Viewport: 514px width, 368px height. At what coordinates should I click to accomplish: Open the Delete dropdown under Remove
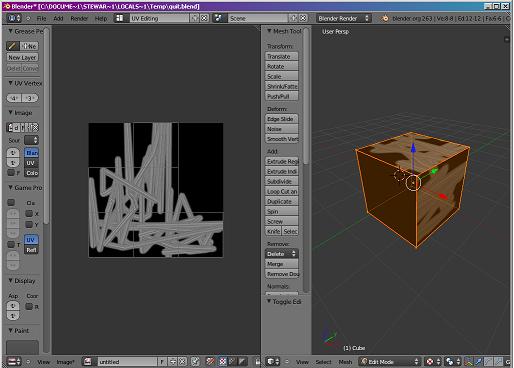coord(282,254)
